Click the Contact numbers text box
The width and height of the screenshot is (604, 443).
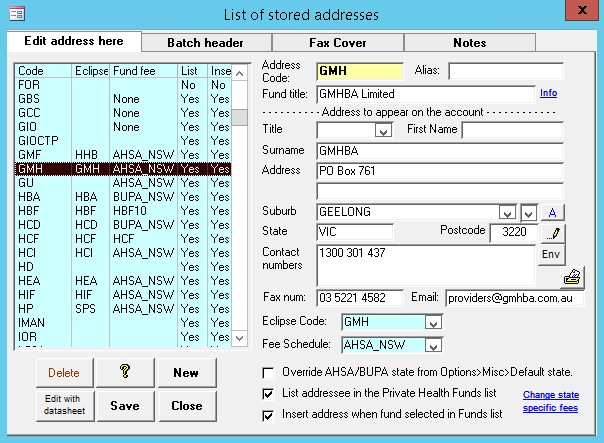(x=426, y=265)
